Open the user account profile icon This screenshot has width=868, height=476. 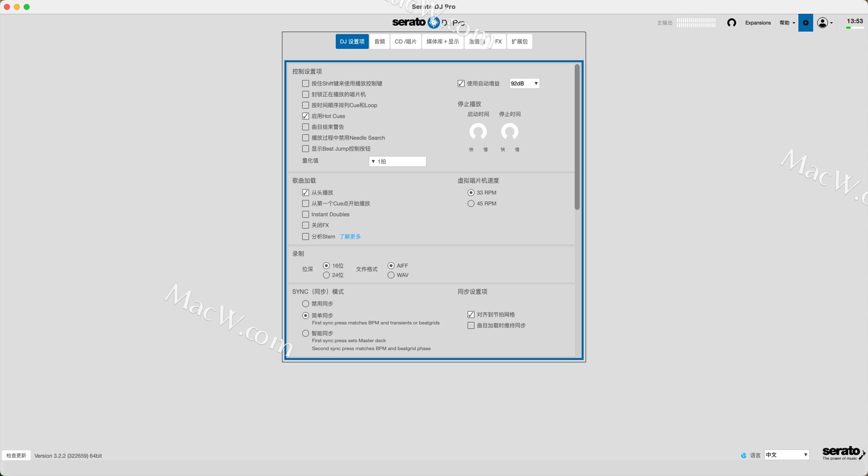tap(822, 23)
